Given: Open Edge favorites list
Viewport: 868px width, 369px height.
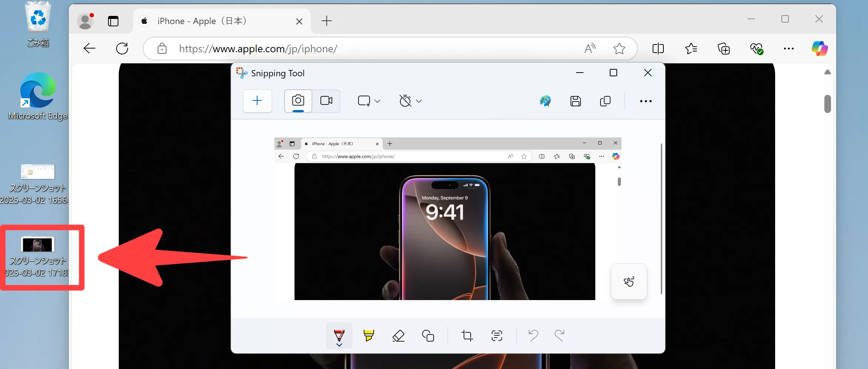Looking at the screenshot, I should tap(691, 49).
